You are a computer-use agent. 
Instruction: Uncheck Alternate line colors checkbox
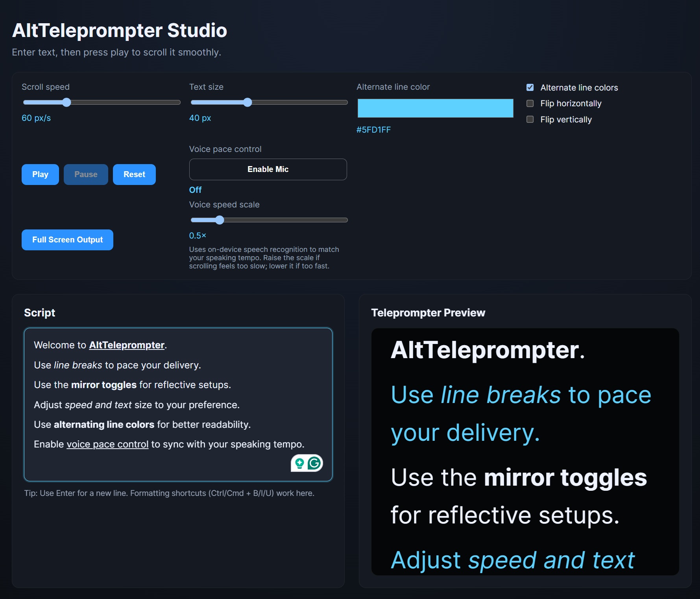[x=530, y=87]
